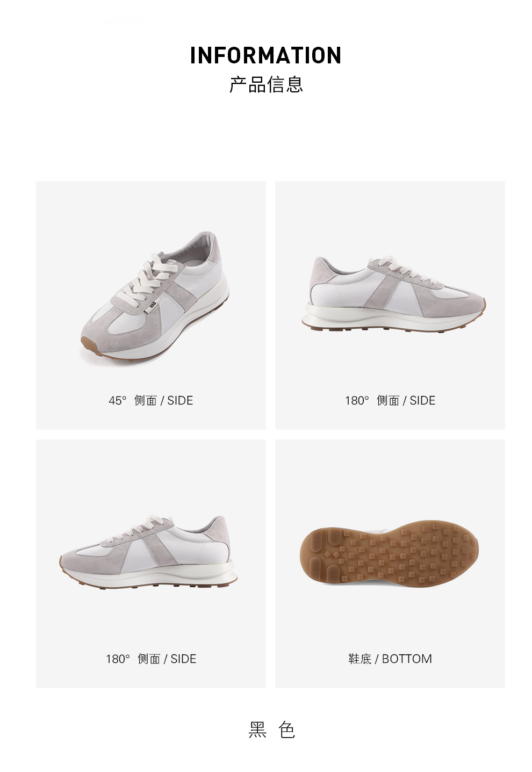Click the '鞋底 / BOTTOM' caption
The image size is (532, 772).
click(390, 659)
